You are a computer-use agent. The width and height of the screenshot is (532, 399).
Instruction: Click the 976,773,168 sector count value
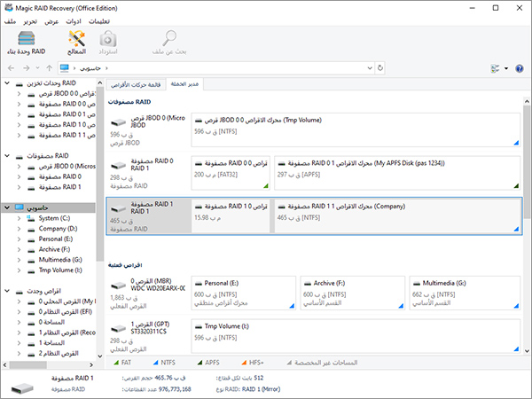coord(175,389)
